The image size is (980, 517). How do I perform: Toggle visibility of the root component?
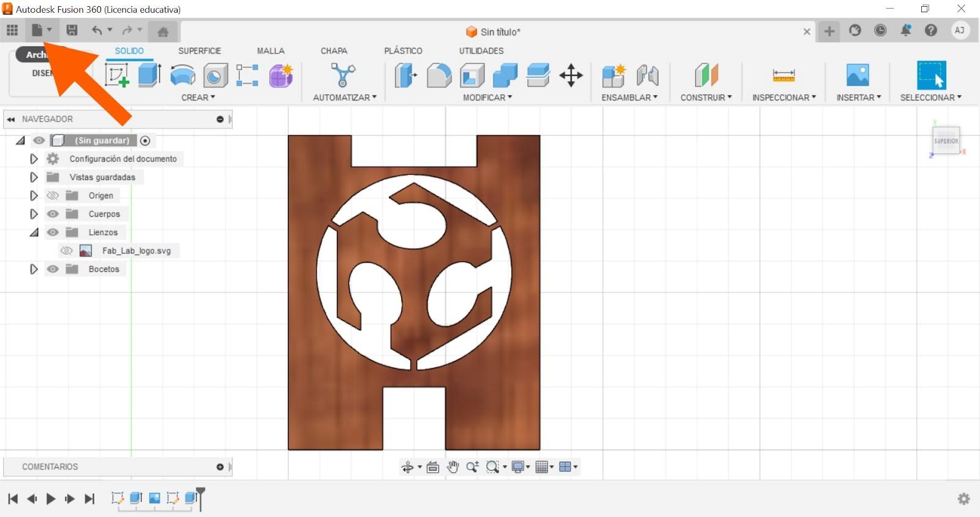pos(39,140)
